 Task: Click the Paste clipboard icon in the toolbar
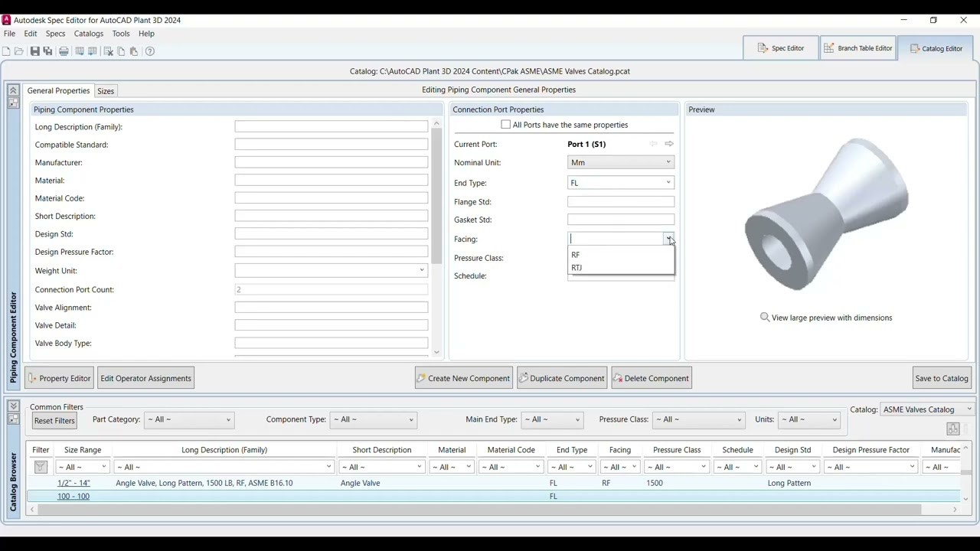[134, 51]
